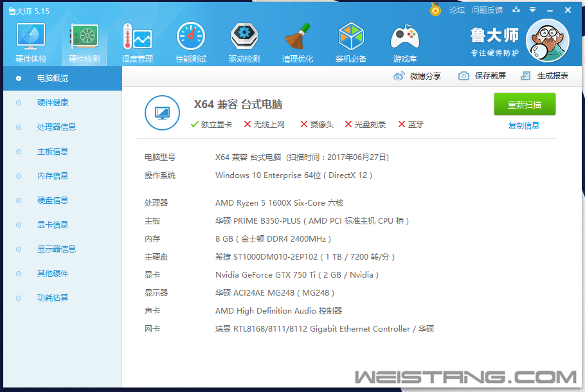Click the Windows 10 Enterprise text
This screenshot has width=585, height=392.
tap(294, 175)
